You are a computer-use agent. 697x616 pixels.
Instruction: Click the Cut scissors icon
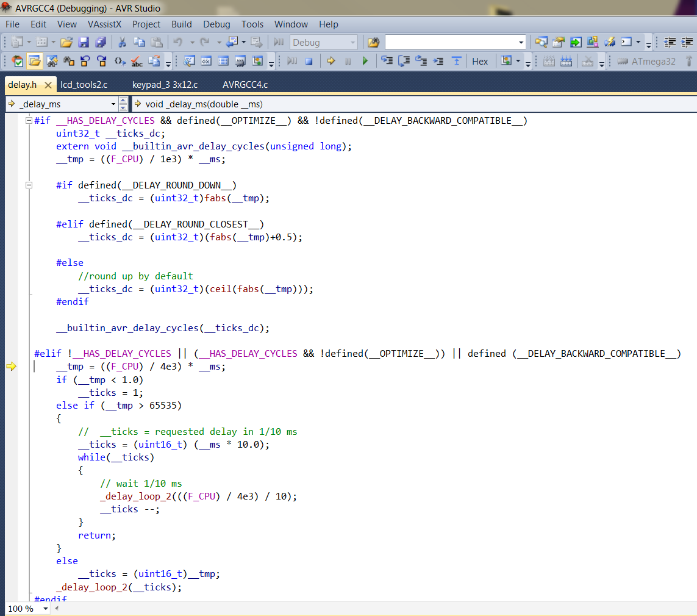pyautogui.click(x=122, y=42)
